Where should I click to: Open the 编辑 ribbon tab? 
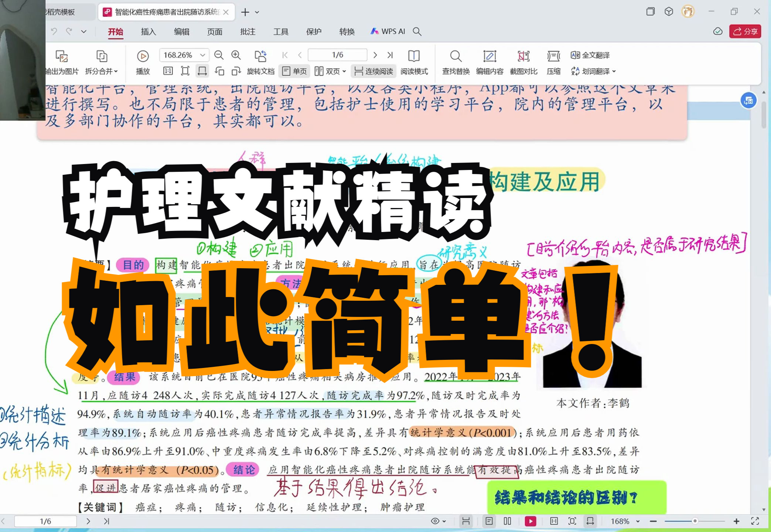click(x=181, y=32)
